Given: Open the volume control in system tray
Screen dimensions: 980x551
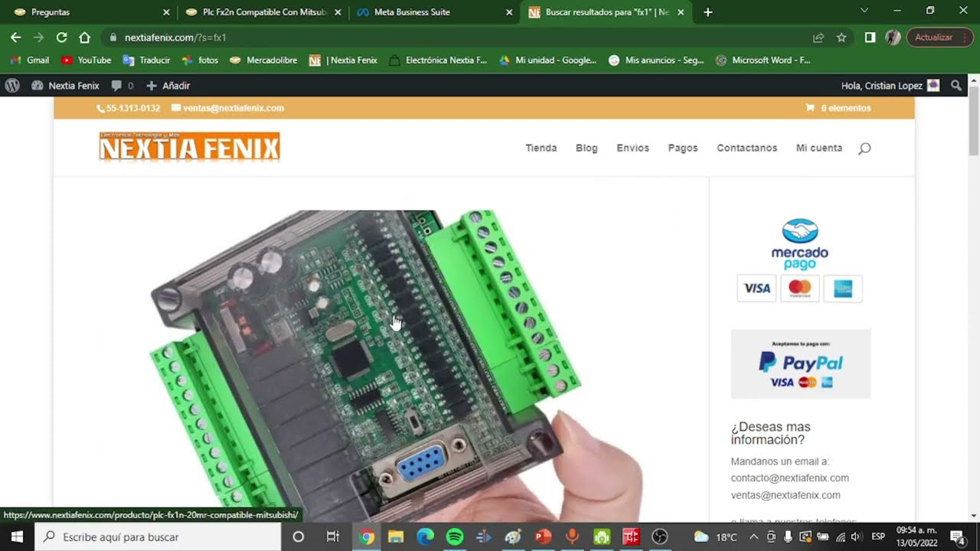Looking at the screenshot, I should tap(856, 536).
